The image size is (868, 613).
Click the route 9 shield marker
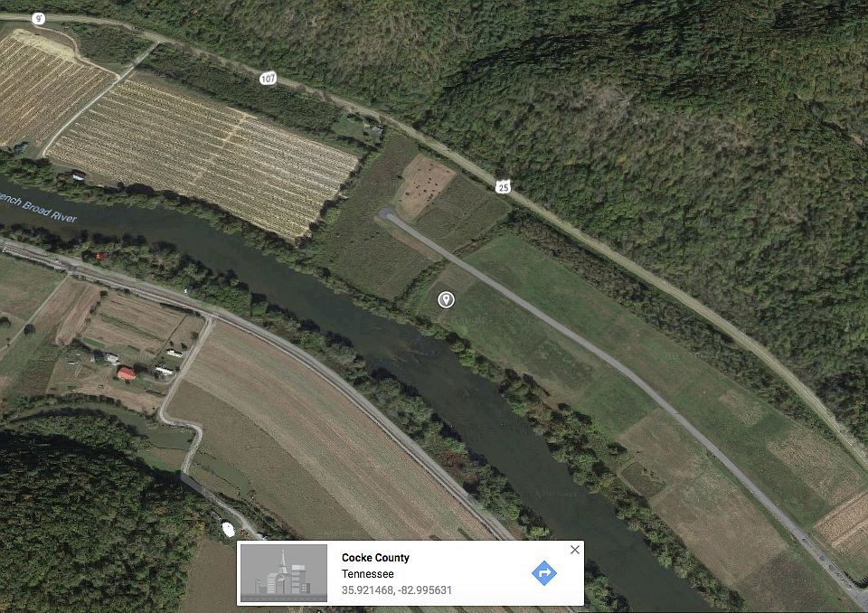[x=38, y=19]
